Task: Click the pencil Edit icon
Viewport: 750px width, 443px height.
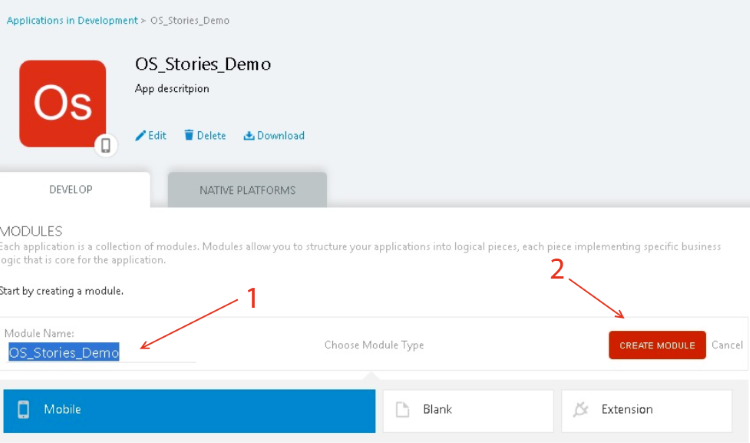Action: tap(141, 136)
